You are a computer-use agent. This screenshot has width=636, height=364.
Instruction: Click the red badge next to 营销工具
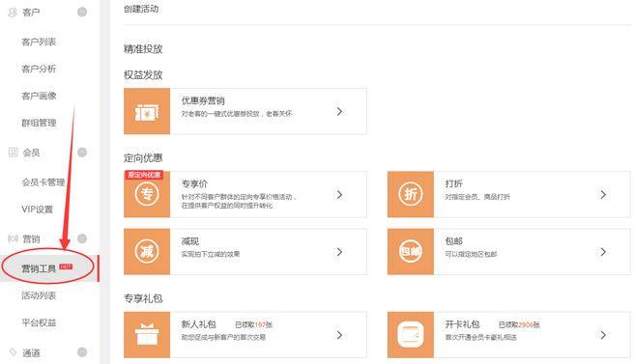click(x=66, y=266)
